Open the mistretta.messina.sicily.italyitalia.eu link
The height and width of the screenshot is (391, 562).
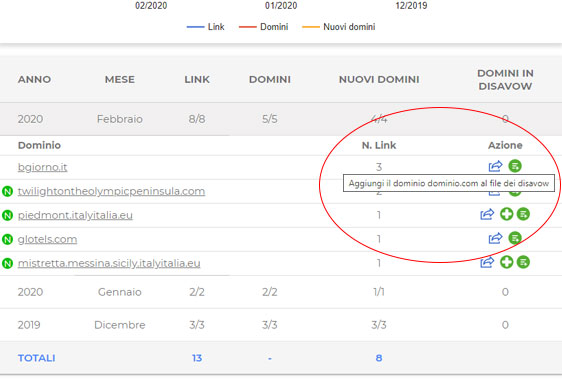pos(109,263)
